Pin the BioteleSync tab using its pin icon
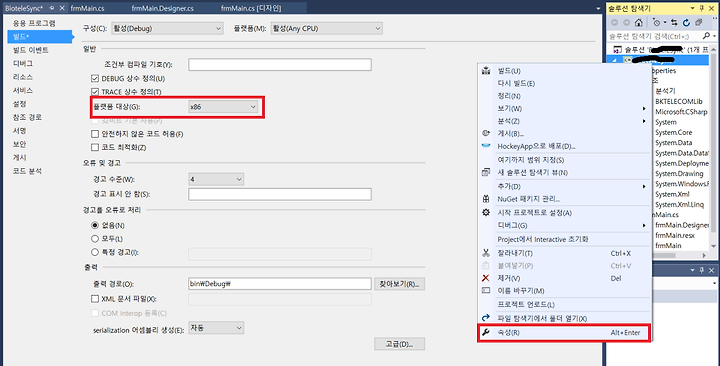The image size is (720, 366). [x=52, y=8]
